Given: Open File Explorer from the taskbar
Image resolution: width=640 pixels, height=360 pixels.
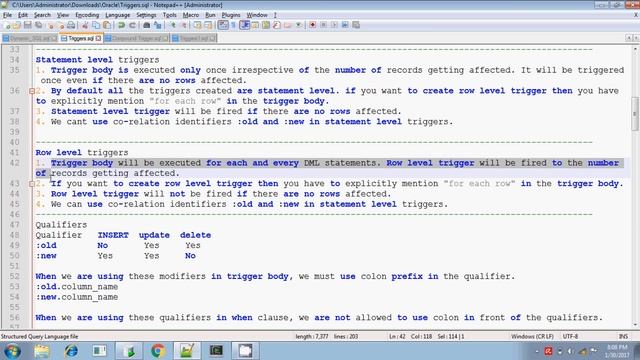Looking at the screenshot, I should tap(42, 351).
